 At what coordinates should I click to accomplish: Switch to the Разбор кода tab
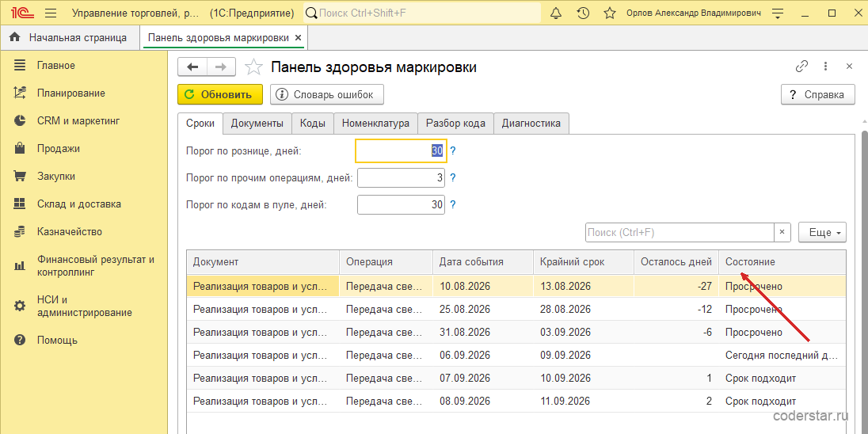point(455,124)
